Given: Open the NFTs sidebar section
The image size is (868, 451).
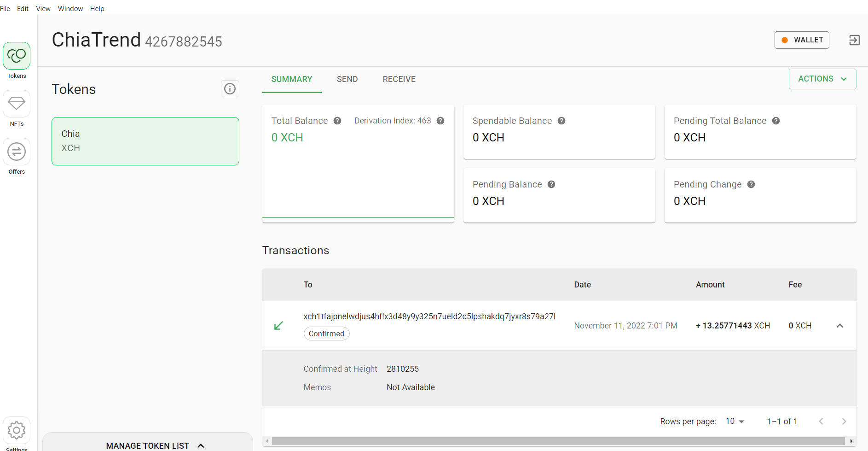Looking at the screenshot, I should [17, 104].
